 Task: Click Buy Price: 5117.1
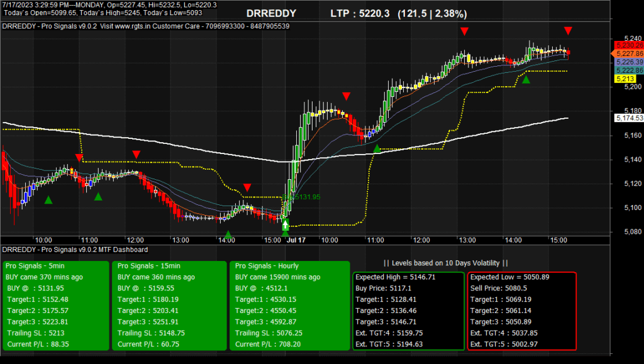pos(383,288)
